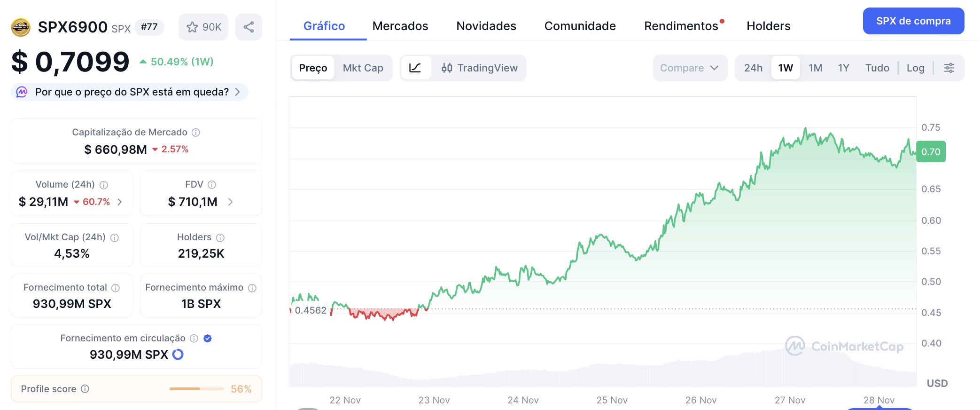This screenshot has width=980, height=410.
Task: Select the 1M time range
Action: [x=815, y=68]
